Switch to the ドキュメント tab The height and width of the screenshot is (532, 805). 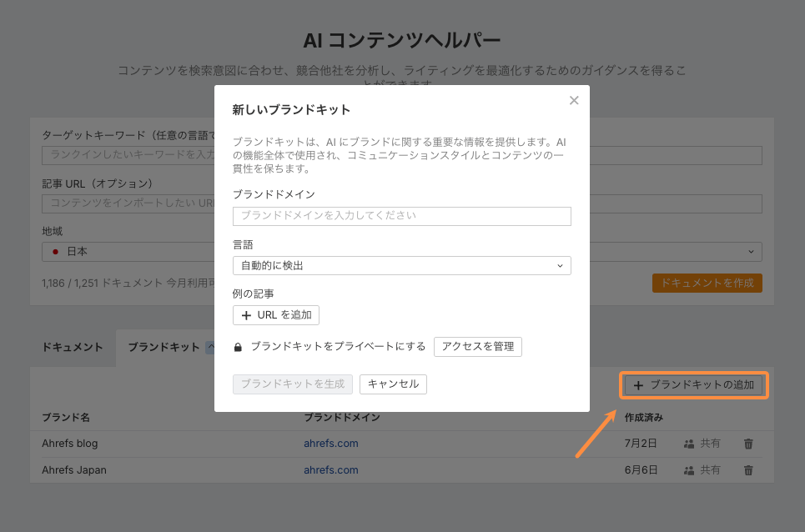tap(73, 348)
